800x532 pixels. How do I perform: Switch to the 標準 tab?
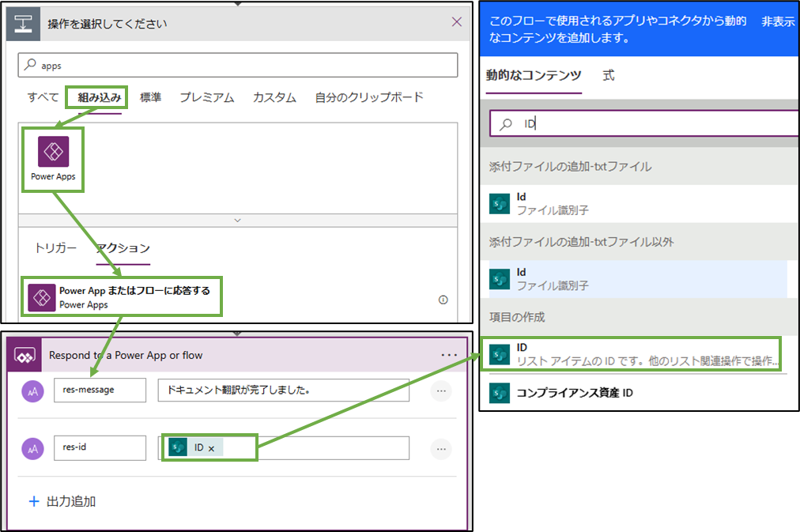coord(150,97)
